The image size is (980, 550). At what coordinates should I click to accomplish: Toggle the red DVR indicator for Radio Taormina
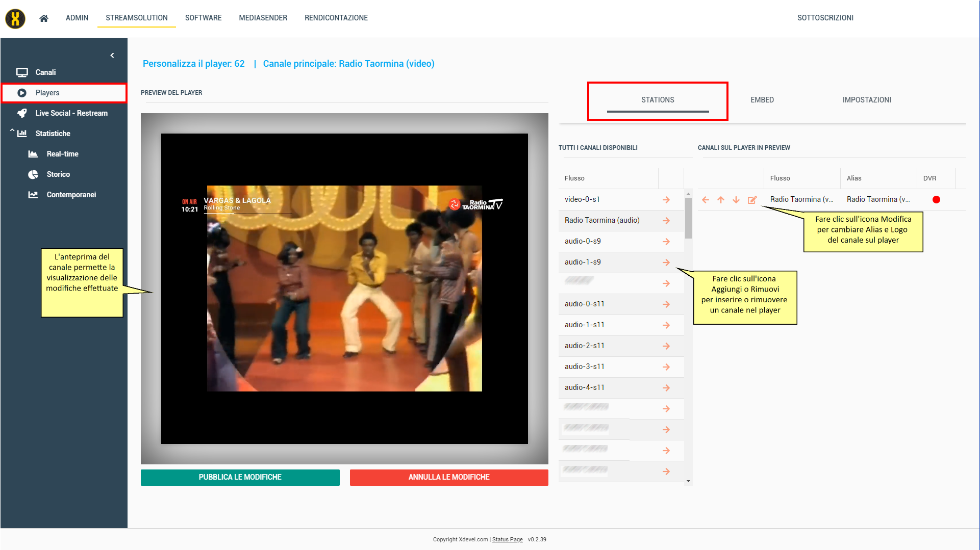pos(936,200)
